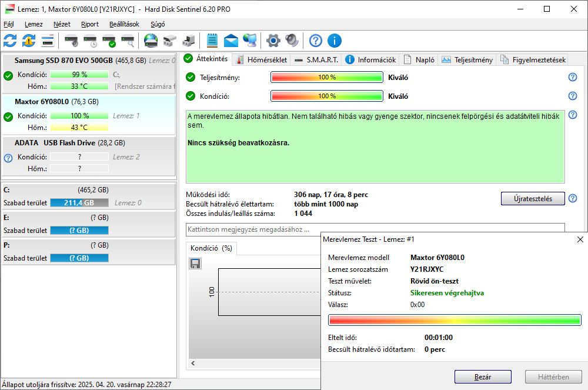This screenshot has height=390, width=588.
Task: Click Bezár in the Merevlemez Teszt dialog
Action: click(x=483, y=377)
